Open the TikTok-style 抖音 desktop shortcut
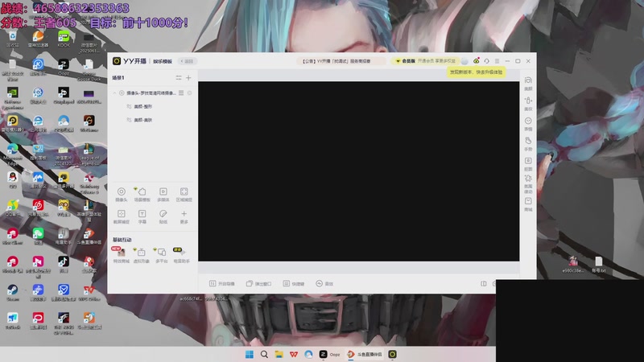Screen dimensions: 644x362 (x=64, y=265)
